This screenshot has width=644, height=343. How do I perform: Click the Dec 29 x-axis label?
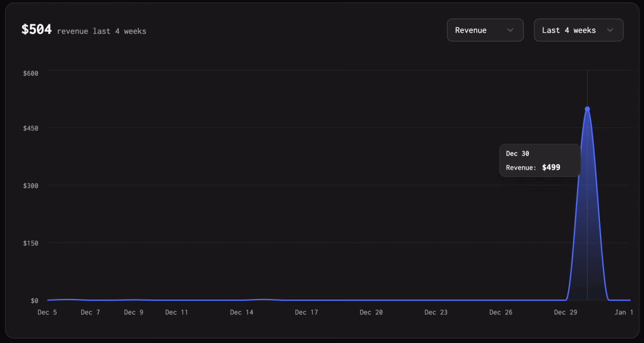[565, 312]
